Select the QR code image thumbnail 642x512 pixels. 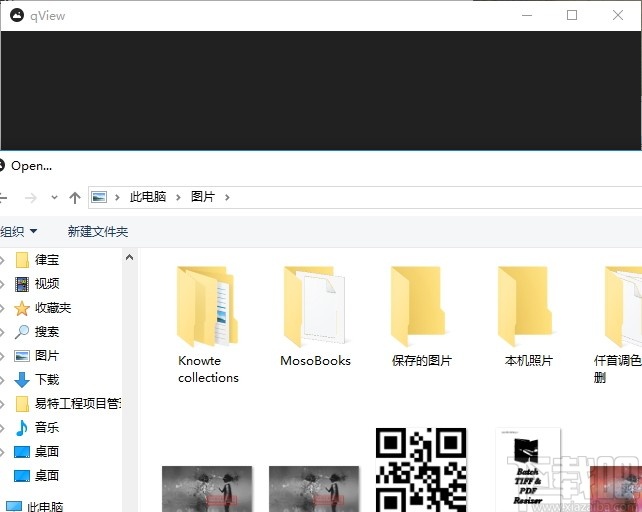tap(421, 470)
